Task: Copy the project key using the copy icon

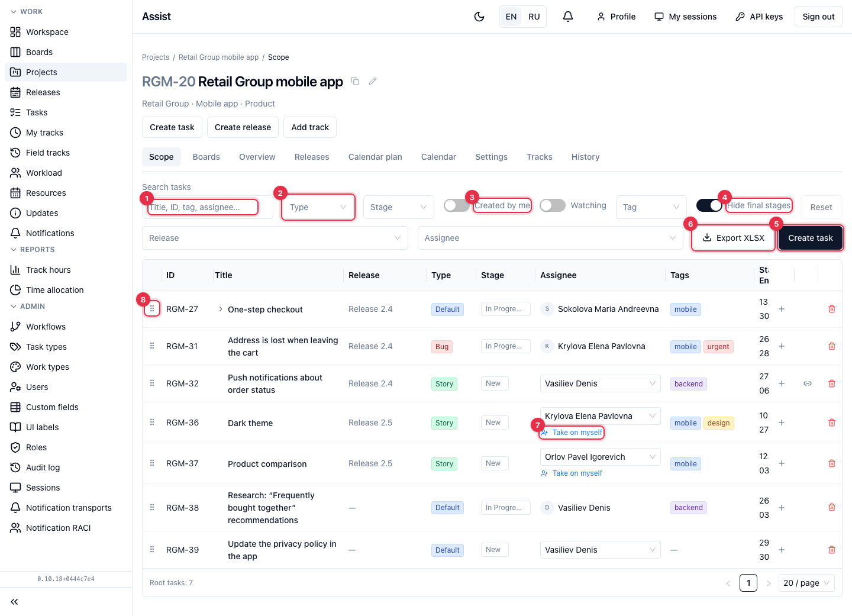Action: coord(355,81)
